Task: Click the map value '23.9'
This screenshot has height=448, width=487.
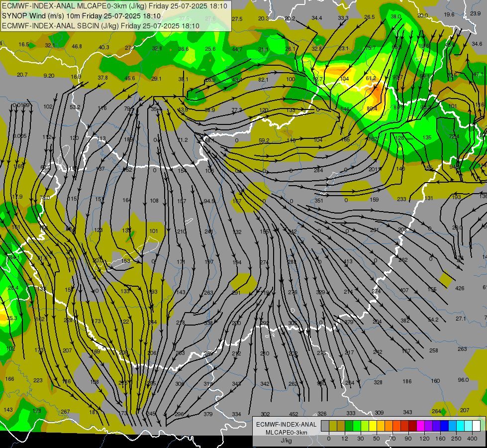Action: point(475,13)
